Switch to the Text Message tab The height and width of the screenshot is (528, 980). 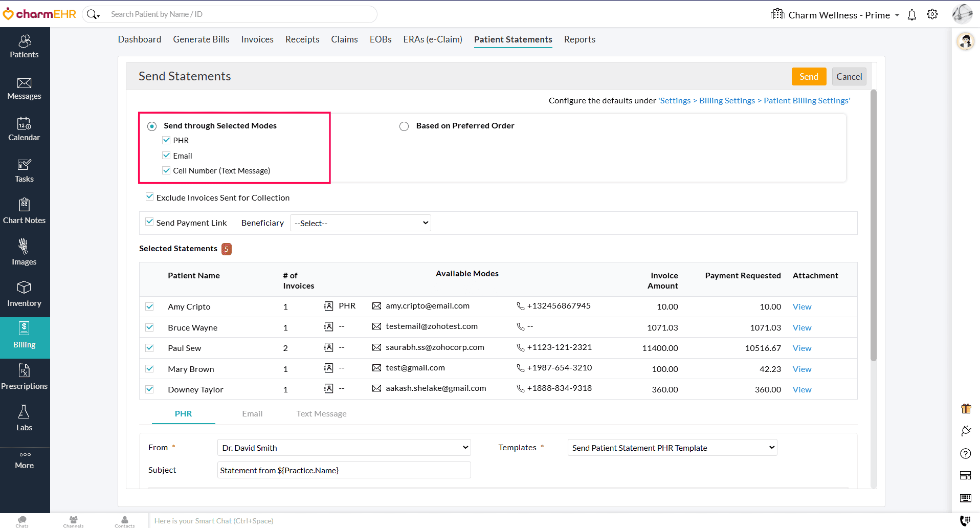321,414
